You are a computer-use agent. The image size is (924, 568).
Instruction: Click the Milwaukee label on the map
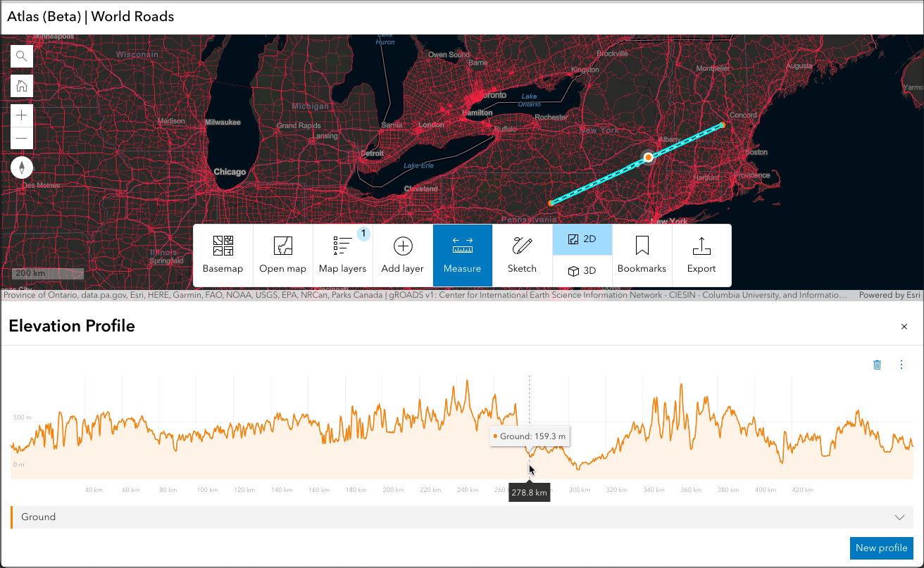point(223,122)
